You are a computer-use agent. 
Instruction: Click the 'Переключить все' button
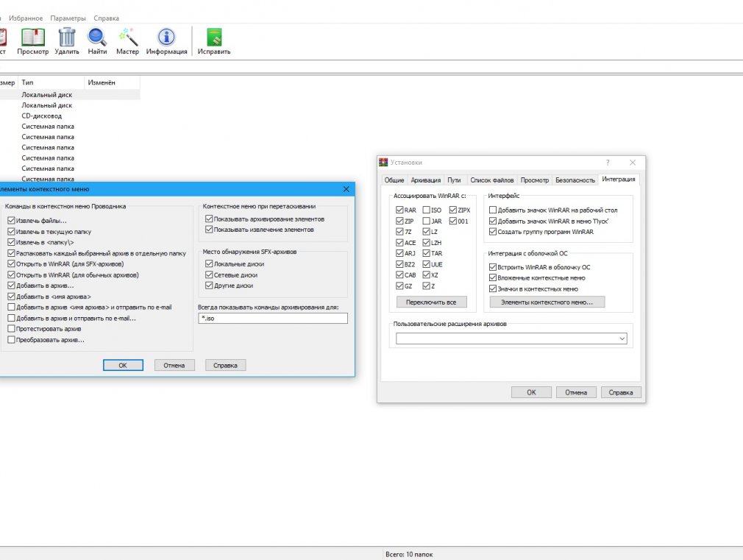pos(431,302)
